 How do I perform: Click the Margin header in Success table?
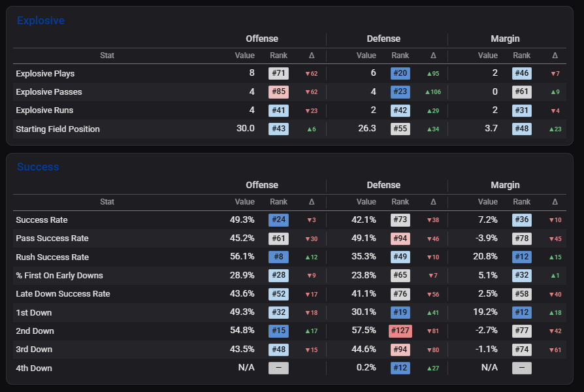point(505,185)
